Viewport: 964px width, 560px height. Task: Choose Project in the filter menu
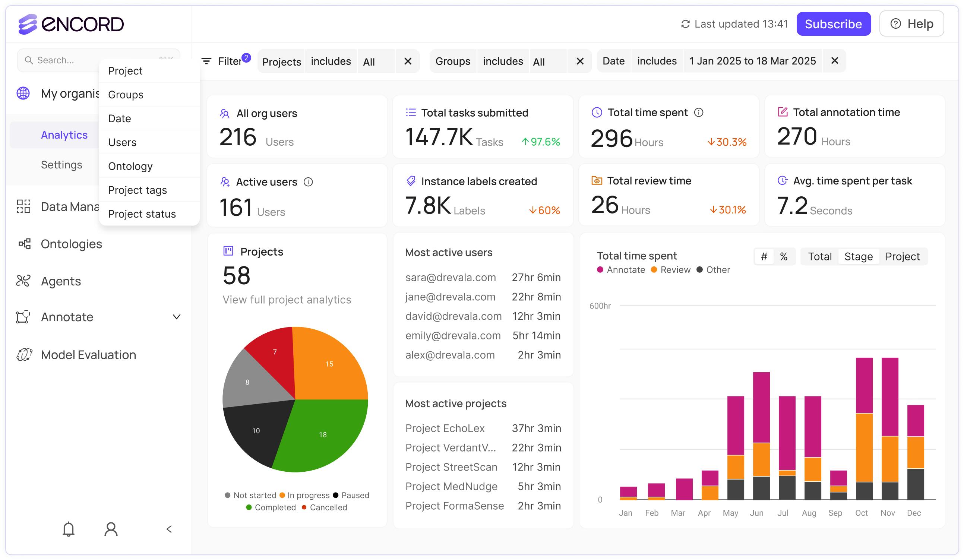pos(149,71)
